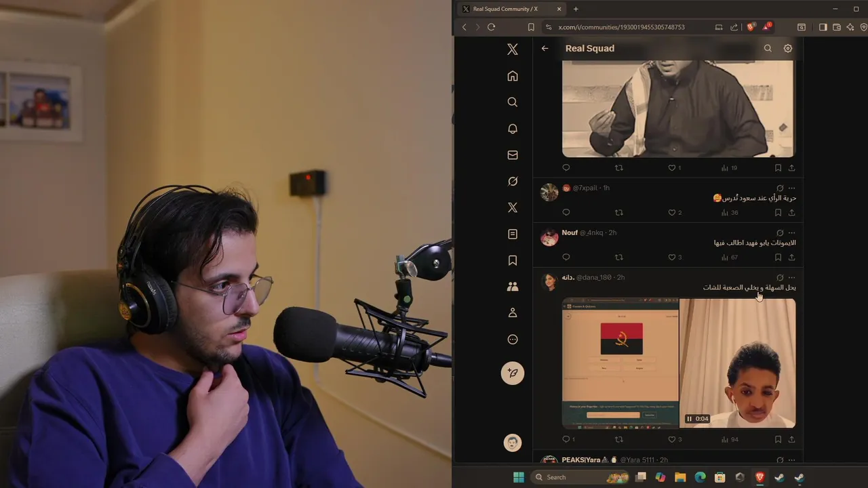Open Brave Rewards triangle icon
Screen dimensions: 868x488
click(766, 27)
